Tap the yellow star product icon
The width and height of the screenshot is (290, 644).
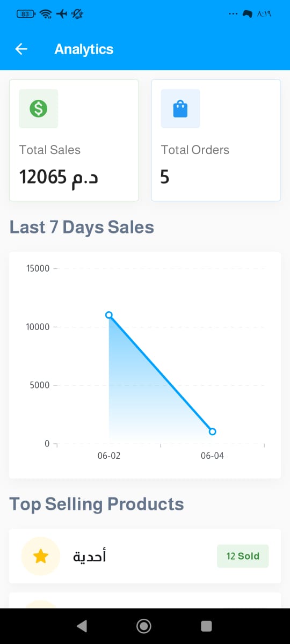(41, 557)
